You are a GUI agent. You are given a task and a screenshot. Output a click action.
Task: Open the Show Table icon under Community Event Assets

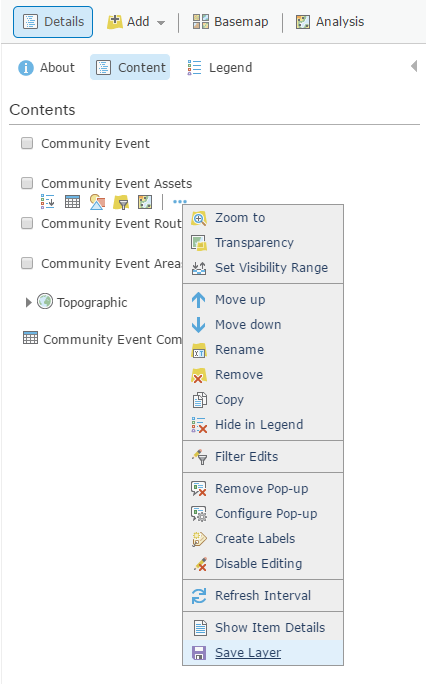72,202
